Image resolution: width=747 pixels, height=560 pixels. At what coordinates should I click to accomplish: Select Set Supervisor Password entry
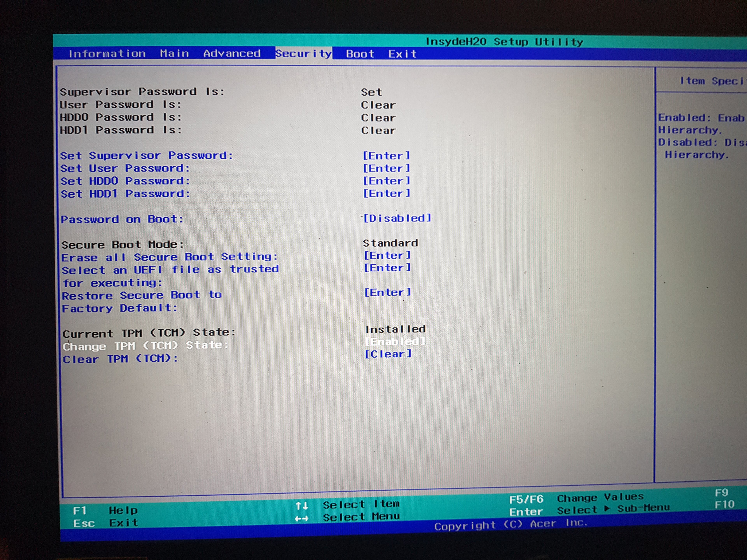click(x=146, y=156)
